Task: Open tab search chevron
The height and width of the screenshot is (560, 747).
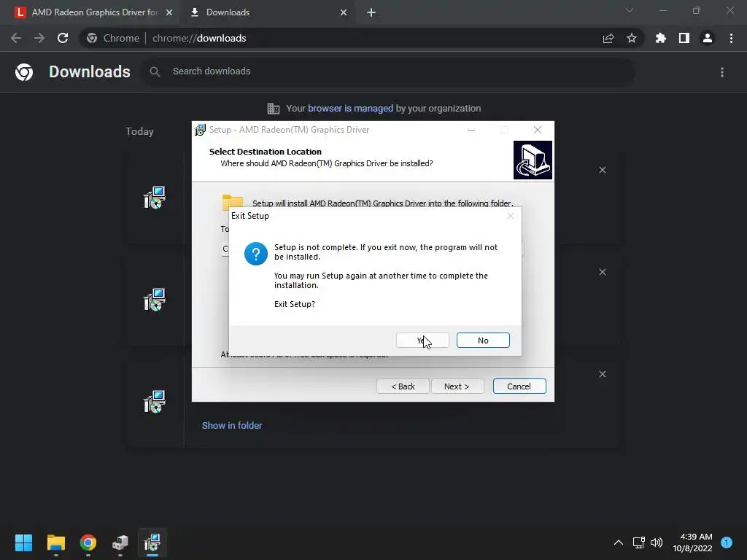Action: tap(630, 10)
